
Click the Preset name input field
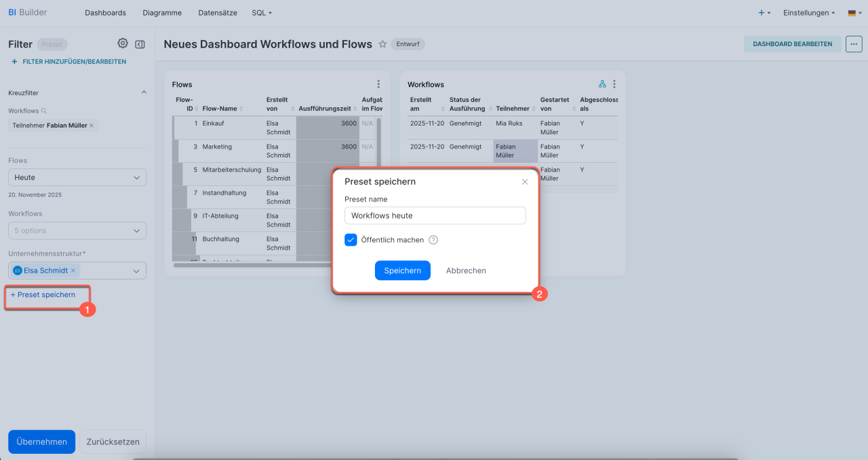click(435, 216)
